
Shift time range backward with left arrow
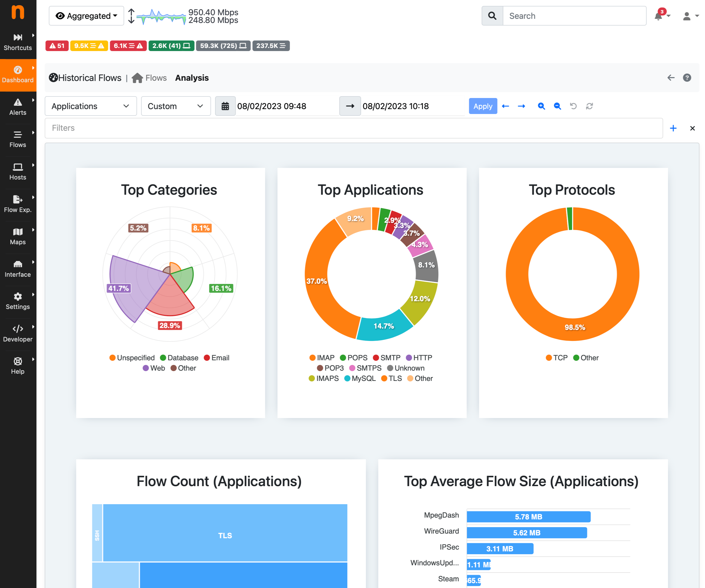505,106
